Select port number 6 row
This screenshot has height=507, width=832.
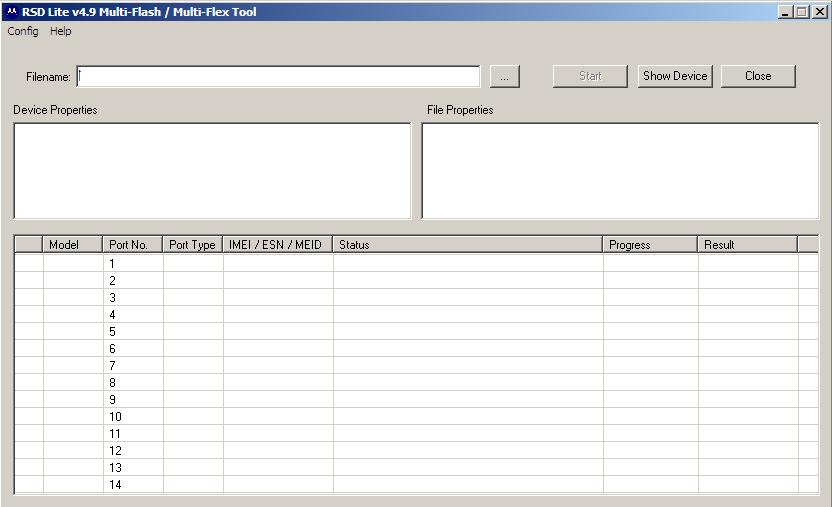tap(417, 348)
